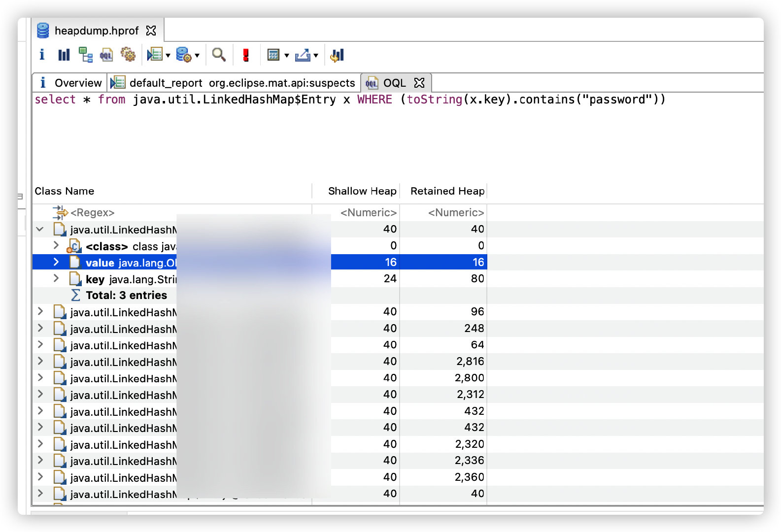Select the Total: 3 entries row

tap(126, 295)
